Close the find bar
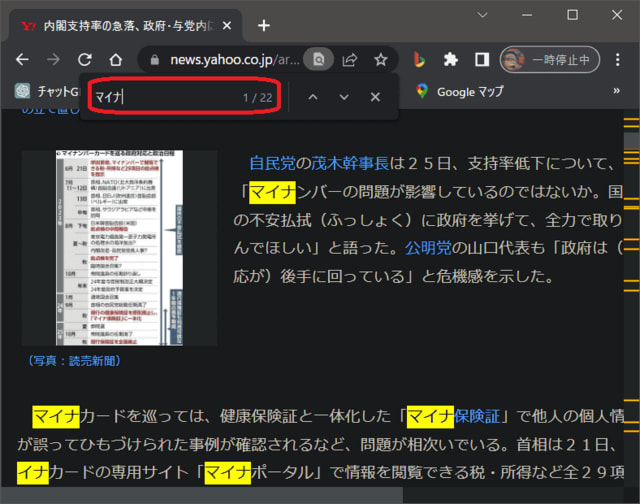 pyautogui.click(x=375, y=97)
